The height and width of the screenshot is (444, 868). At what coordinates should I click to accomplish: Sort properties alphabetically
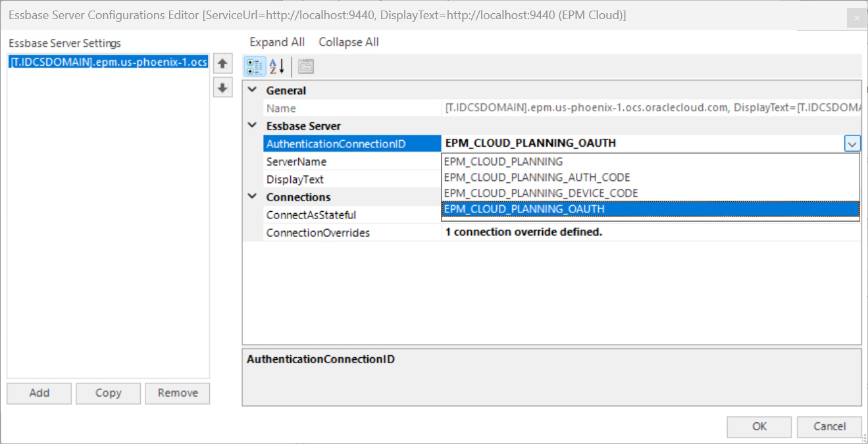point(277,66)
